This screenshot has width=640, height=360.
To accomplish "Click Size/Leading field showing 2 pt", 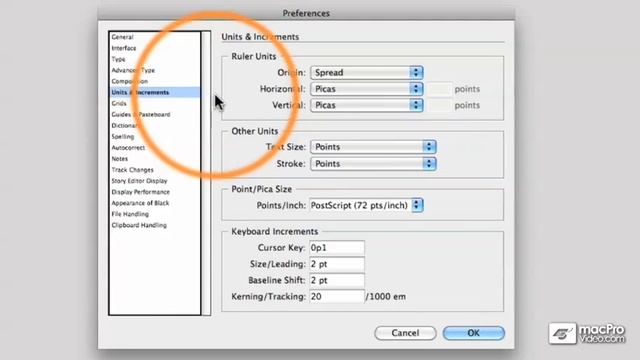I will (337, 264).
